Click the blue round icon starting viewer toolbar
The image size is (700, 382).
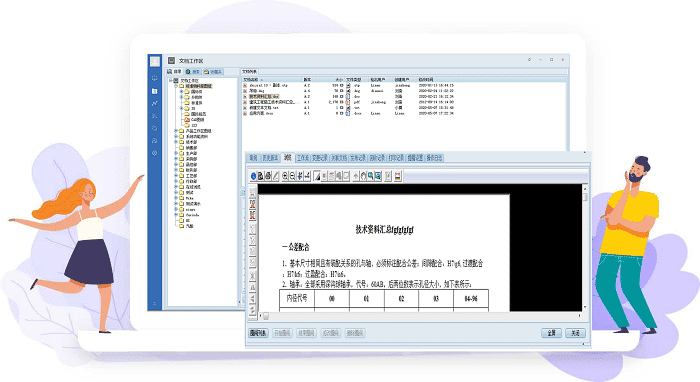(x=253, y=176)
